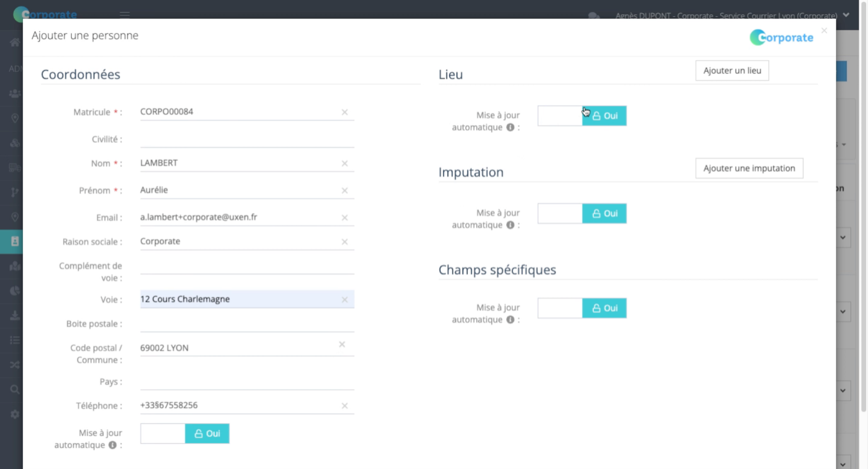Clear the Email field using the X icon

click(x=344, y=218)
